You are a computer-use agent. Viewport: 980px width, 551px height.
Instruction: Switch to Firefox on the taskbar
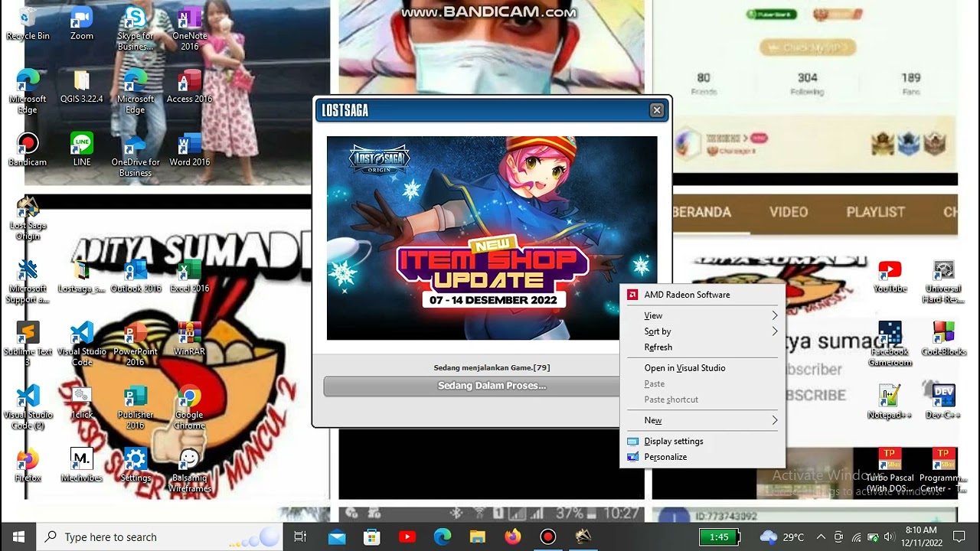[x=513, y=536]
